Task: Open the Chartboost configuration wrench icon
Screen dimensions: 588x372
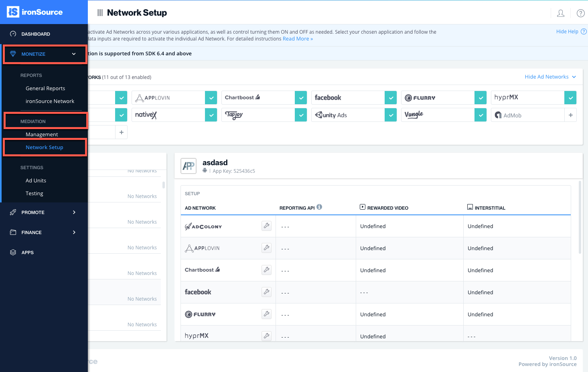Action: (x=266, y=270)
